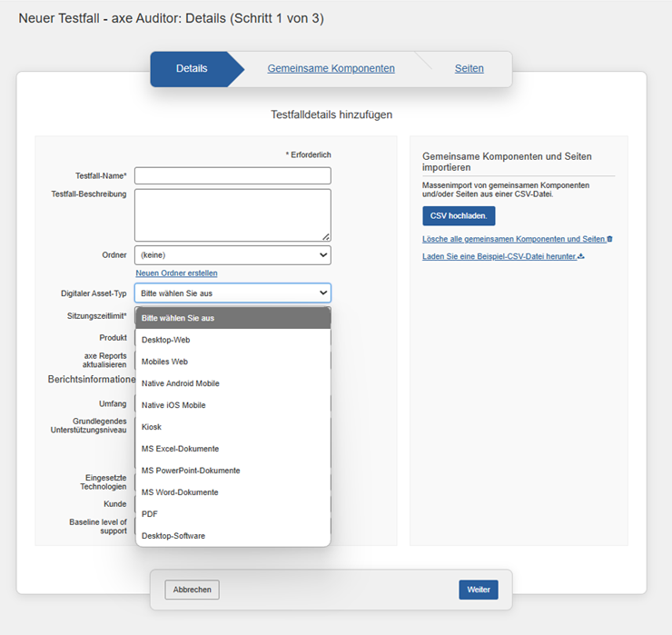Pick Desktop-Software from the list
The height and width of the screenshot is (635, 672).
click(x=173, y=536)
